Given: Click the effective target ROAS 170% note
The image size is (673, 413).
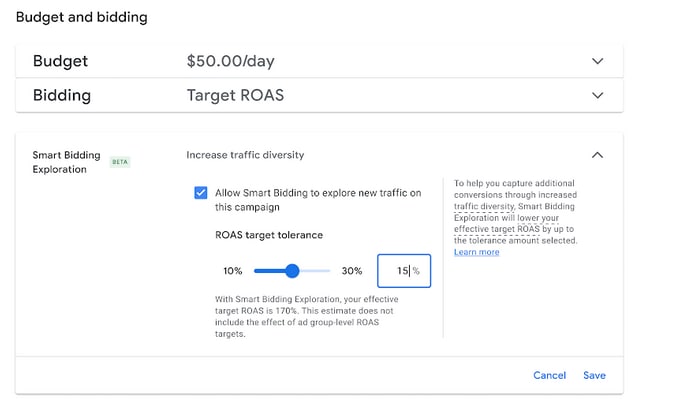Looking at the screenshot, I should pos(306,316).
